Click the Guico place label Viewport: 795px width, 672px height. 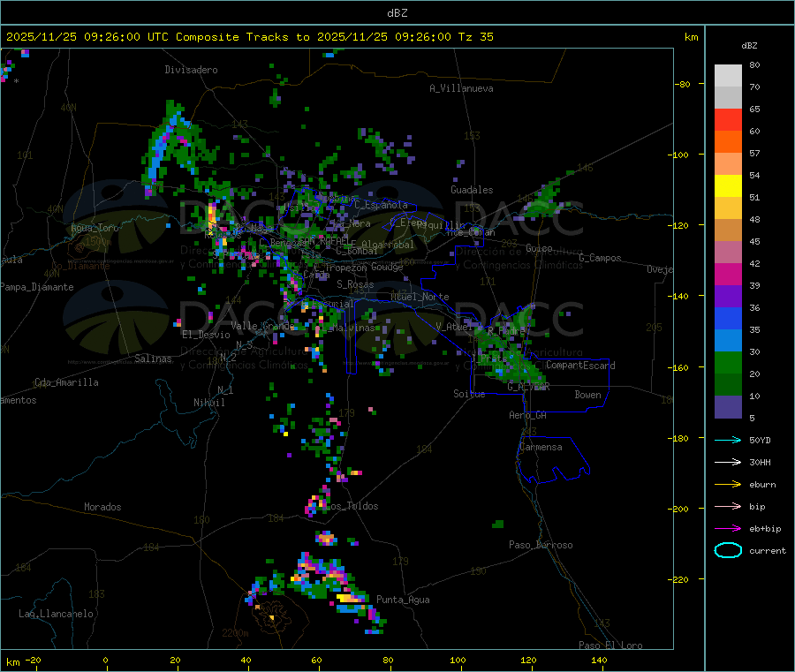(539, 248)
